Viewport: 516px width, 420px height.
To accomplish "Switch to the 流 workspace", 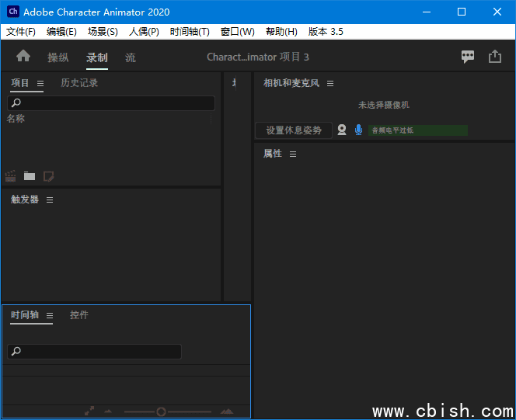I will point(131,57).
